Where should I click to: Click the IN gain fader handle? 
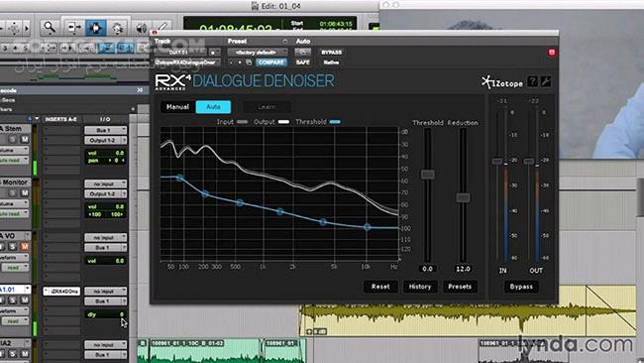[x=497, y=161]
